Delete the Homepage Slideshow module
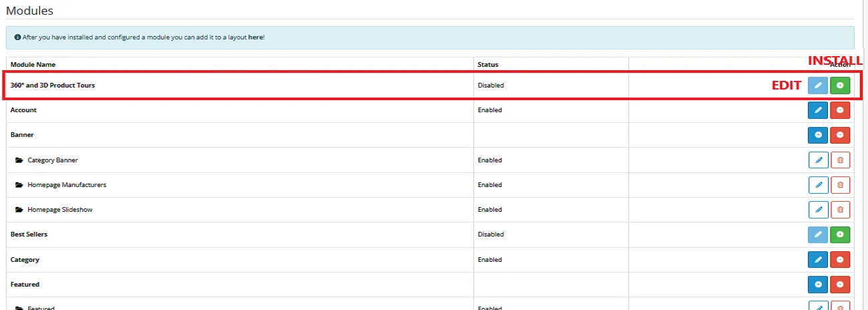Viewport: 868px width, 310px height. click(840, 210)
